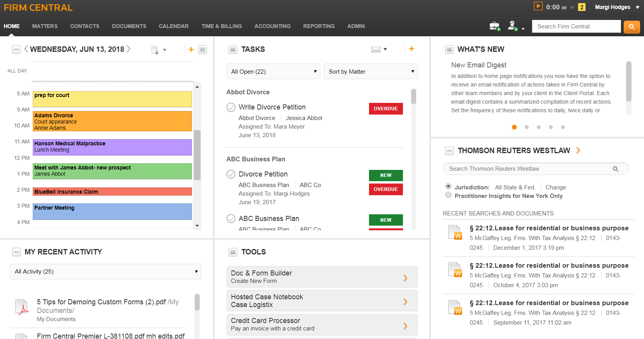This screenshot has width=644, height=339.
Task: Switch calendar to list view icon
Action: click(202, 49)
